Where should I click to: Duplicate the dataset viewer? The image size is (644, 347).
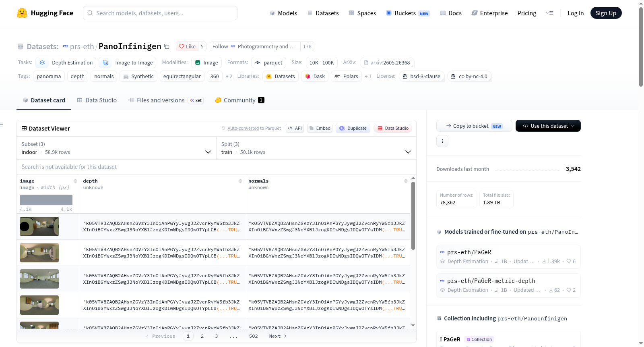(353, 128)
